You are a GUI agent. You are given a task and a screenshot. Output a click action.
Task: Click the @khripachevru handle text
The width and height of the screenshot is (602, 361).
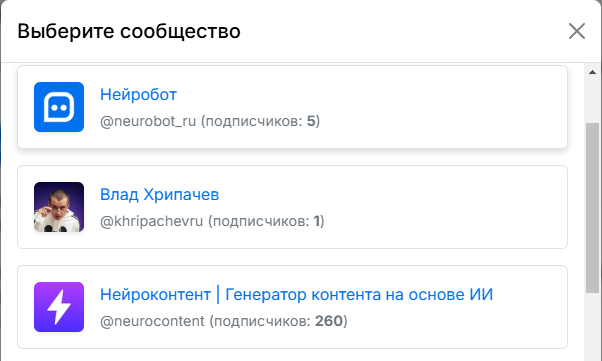[151, 221]
